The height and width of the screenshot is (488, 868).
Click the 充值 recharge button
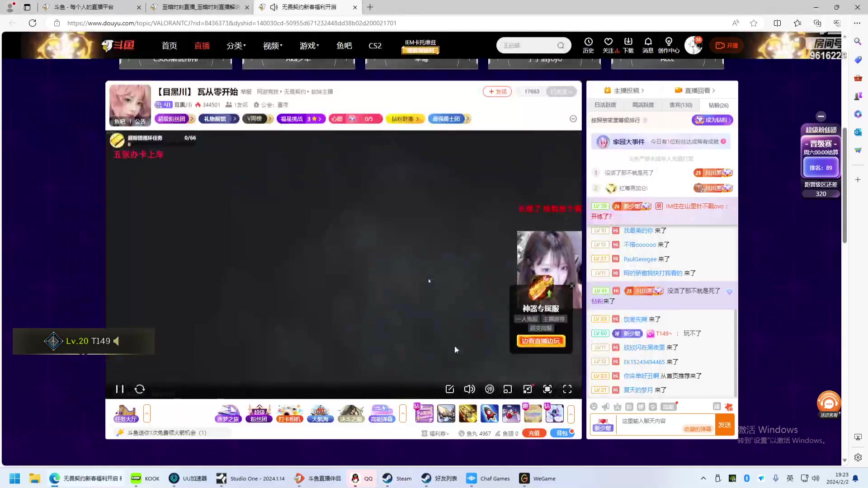click(x=534, y=433)
